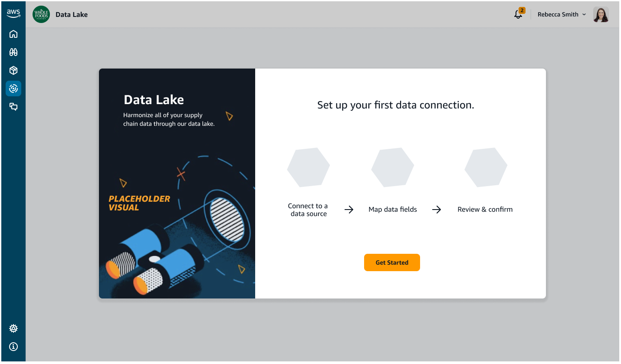The image size is (621, 364).
Task: Click the user profile avatar photo
Action: coord(601,14)
